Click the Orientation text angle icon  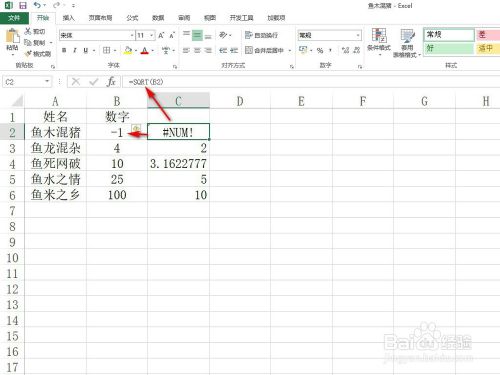223,35
